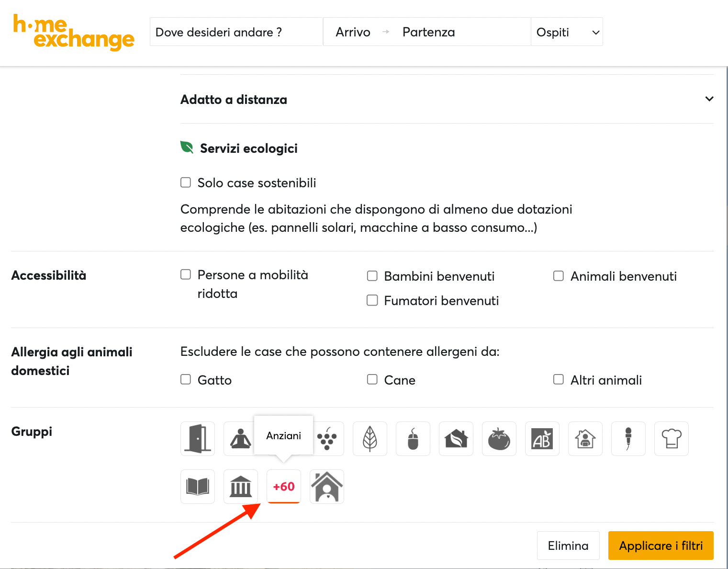Image resolution: width=728 pixels, height=569 pixels.
Task: Collapse the Adatto a distanza section
Action: (709, 99)
